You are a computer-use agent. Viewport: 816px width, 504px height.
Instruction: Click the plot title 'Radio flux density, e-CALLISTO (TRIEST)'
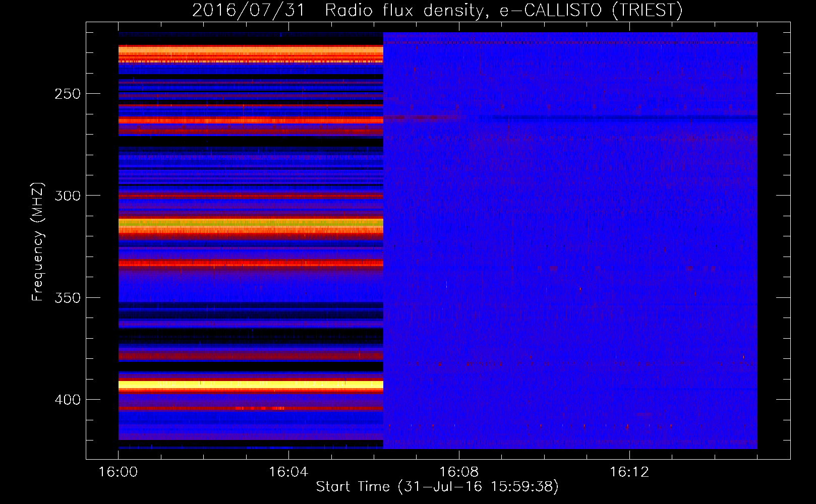pos(503,10)
